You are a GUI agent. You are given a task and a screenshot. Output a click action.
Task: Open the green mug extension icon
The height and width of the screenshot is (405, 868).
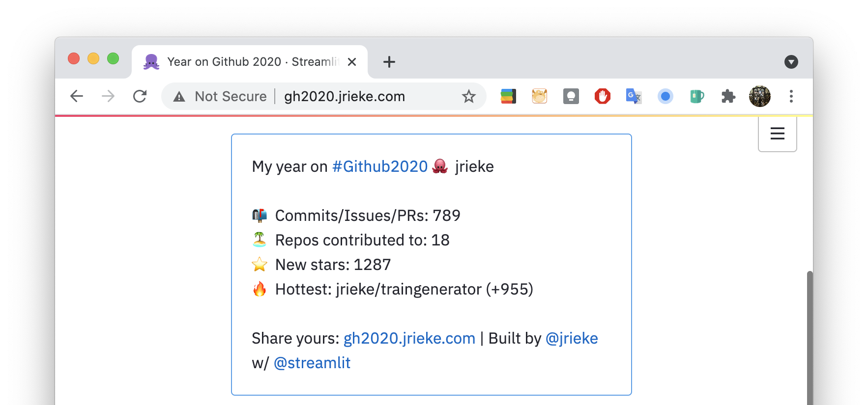tap(697, 96)
